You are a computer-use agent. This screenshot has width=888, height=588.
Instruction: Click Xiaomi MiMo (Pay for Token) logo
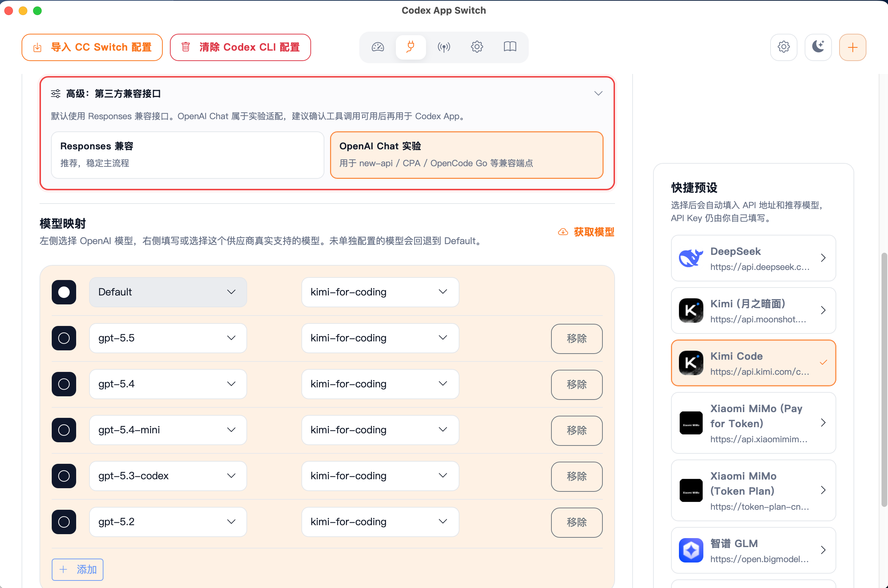point(691,423)
